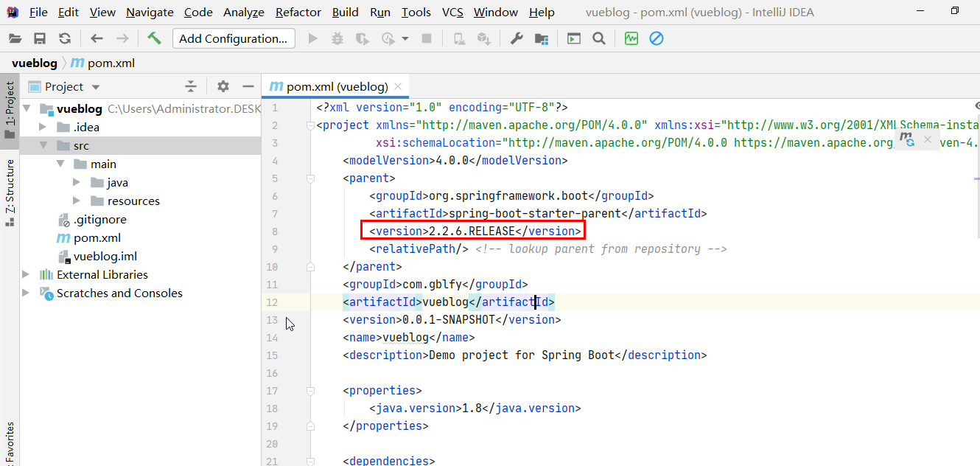980x466 pixels.
Task: Open Settings with the wrench icon
Action: coord(517,38)
